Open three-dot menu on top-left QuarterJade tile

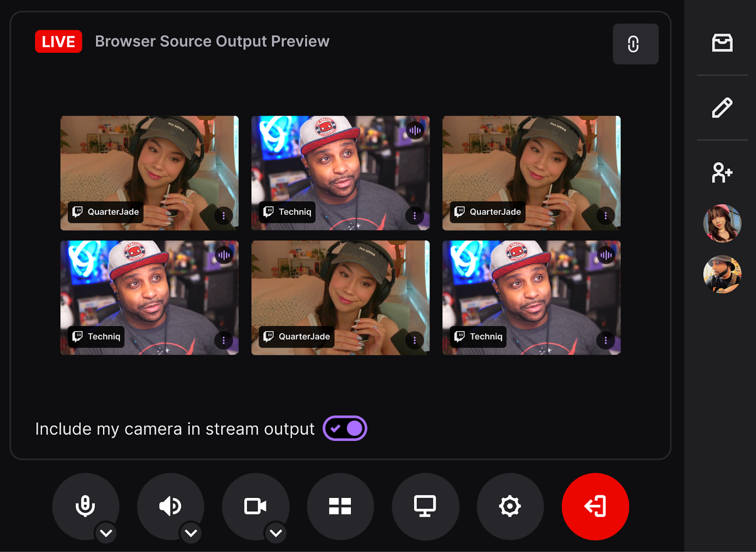[223, 216]
